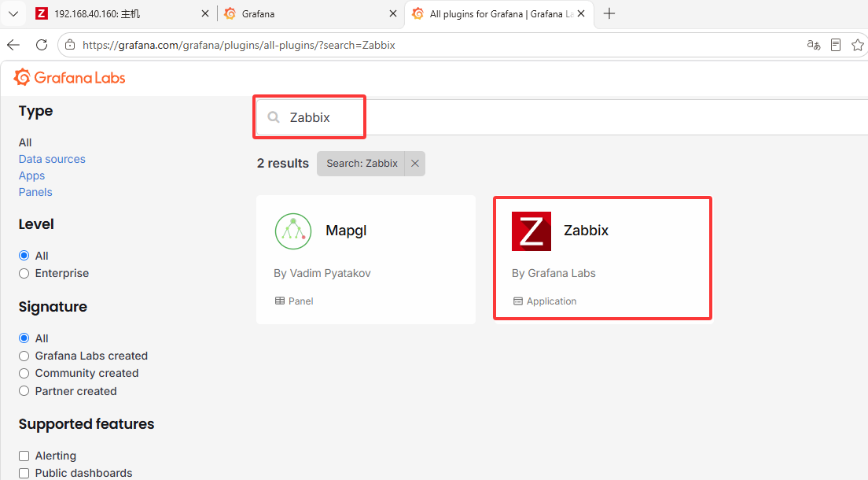This screenshot has height=480, width=868.
Task: Open the Zabbix plugin red Z icon
Action: click(x=531, y=231)
